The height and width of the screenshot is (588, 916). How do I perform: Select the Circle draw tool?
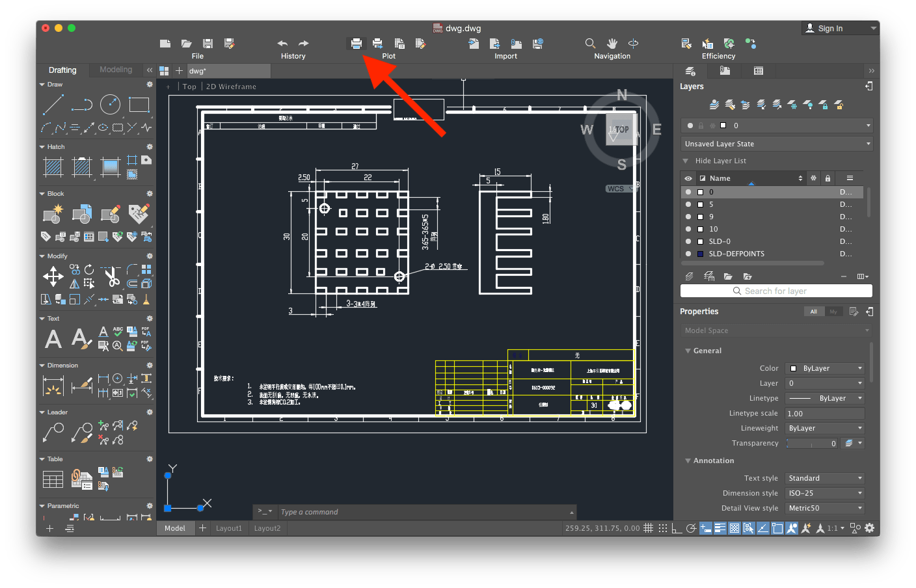(110, 104)
